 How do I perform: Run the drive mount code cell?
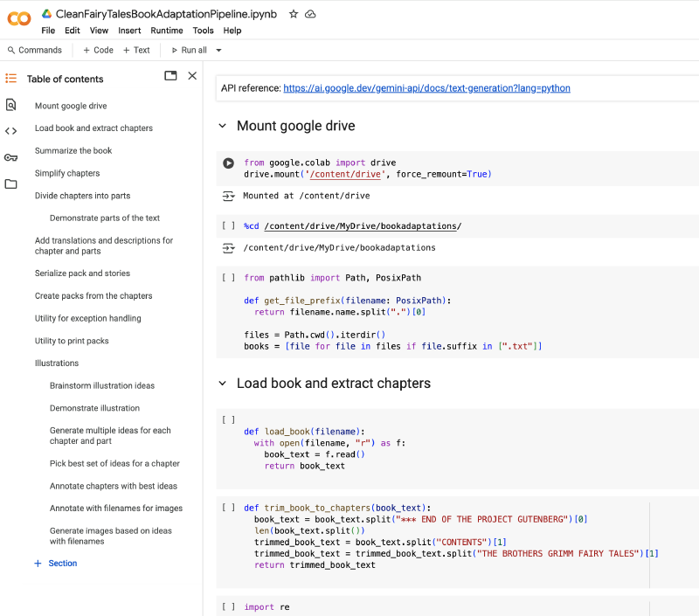tap(228, 163)
